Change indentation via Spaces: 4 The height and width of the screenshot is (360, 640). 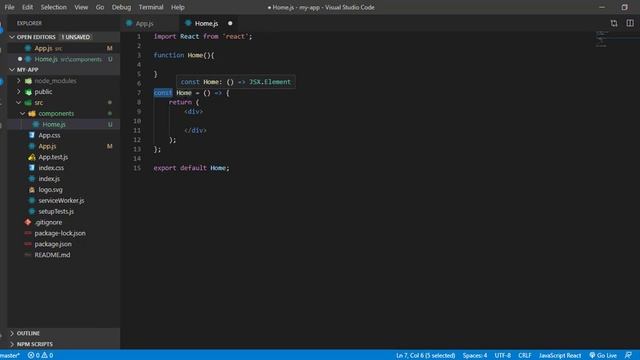click(475, 356)
